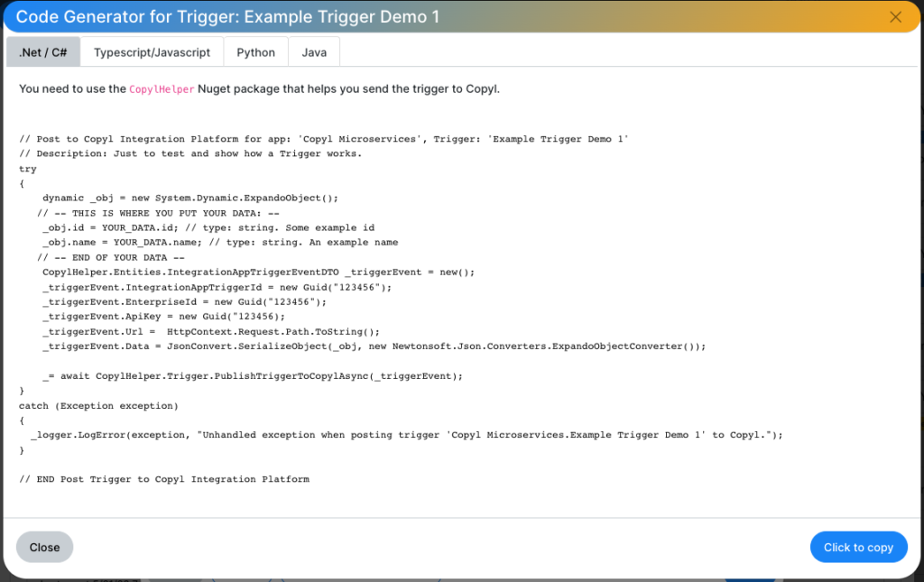Click the 'await CopylHelper.Trigger.PublishTriggerToCopylAsync' line

pyautogui.click(x=253, y=376)
